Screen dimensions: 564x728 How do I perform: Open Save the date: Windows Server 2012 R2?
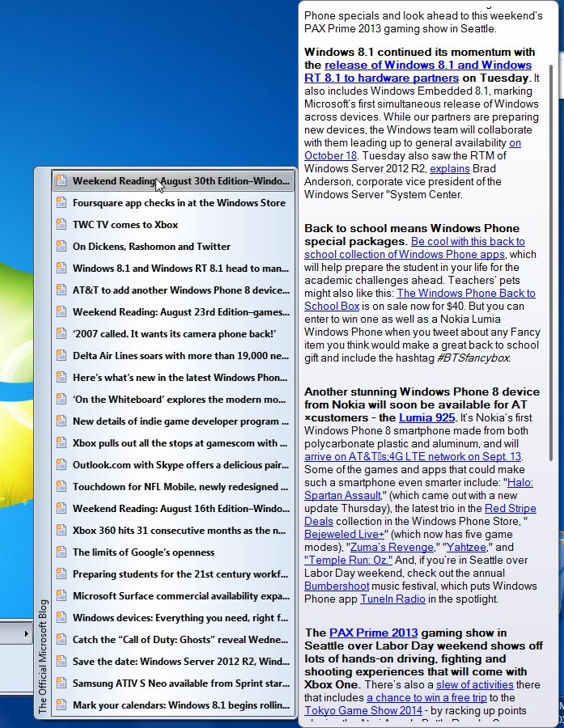pos(173,661)
